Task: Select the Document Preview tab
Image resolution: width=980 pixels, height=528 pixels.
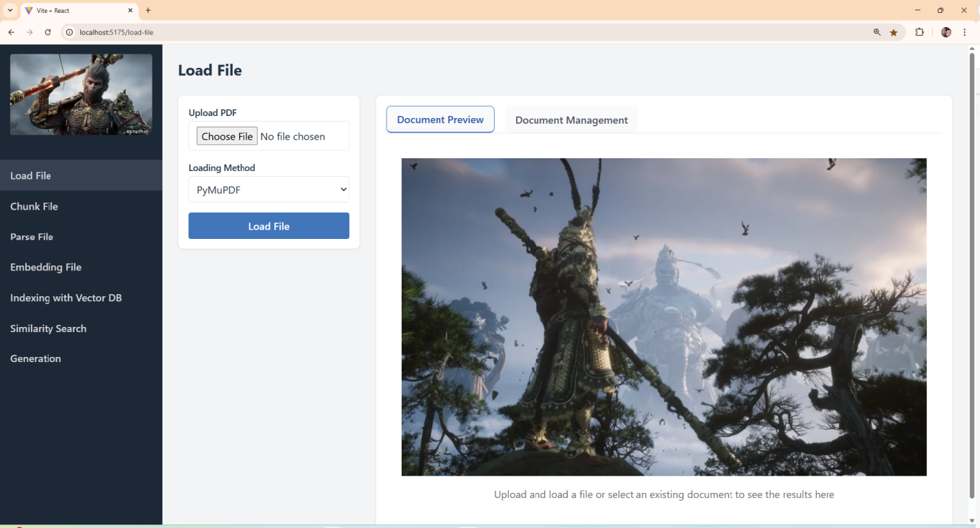Action: click(440, 119)
